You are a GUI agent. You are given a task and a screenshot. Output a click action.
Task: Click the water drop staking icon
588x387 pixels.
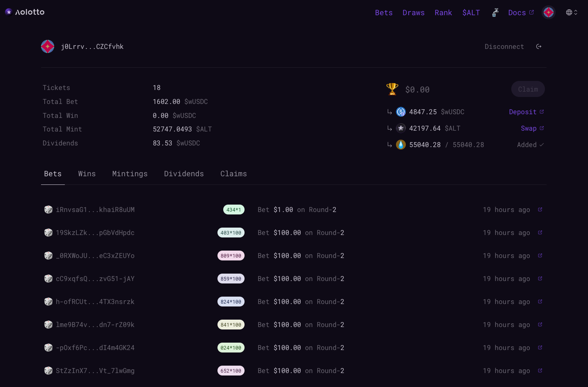(x=401, y=145)
